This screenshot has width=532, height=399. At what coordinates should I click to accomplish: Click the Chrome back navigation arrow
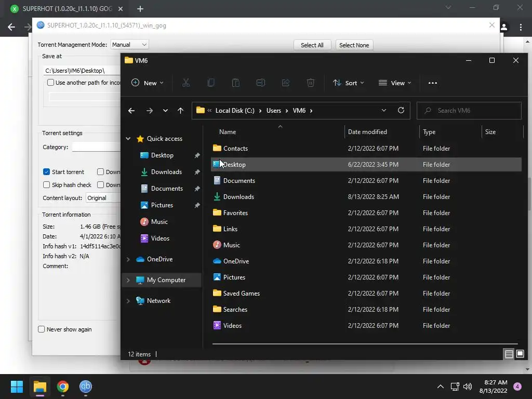[x=11, y=27]
